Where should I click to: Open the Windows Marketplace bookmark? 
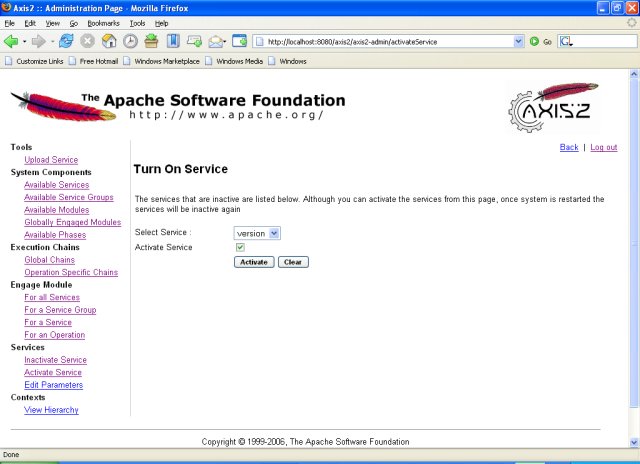(x=162, y=61)
